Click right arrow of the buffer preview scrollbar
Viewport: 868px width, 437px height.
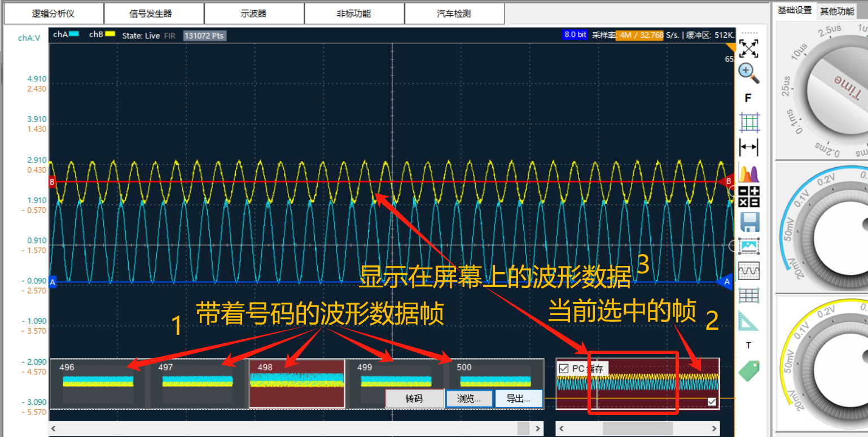tap(715, 429)
